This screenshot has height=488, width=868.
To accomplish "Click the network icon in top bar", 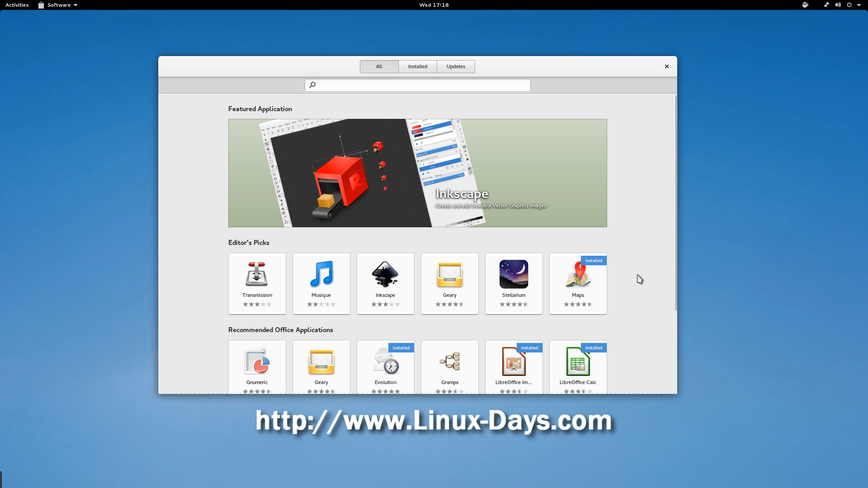I will pos(826,5).
